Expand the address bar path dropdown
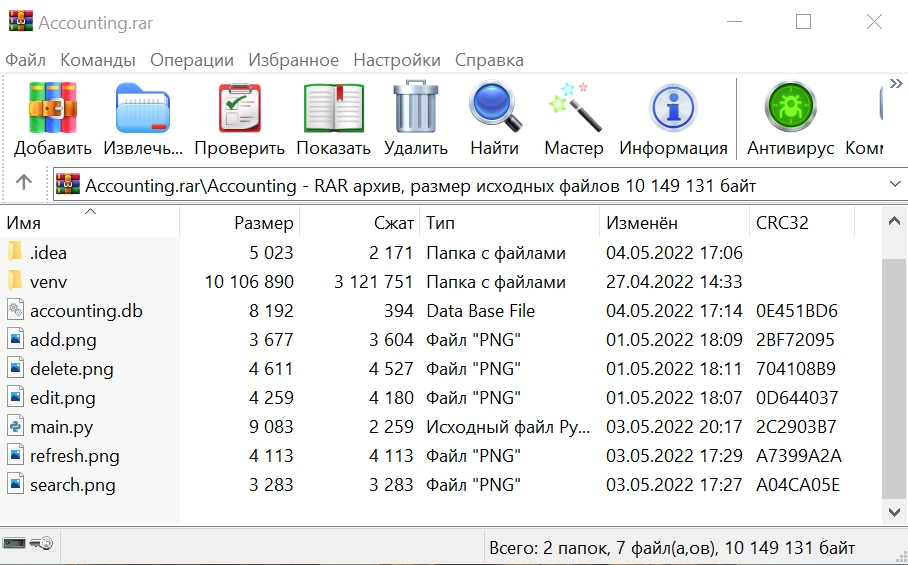 894,185
